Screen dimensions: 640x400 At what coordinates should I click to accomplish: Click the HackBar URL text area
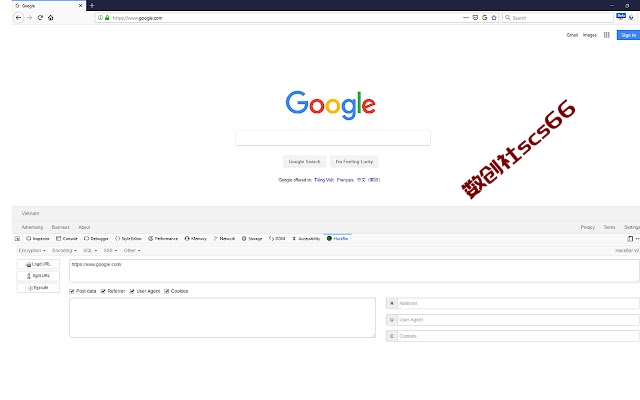[x=354, y=271]
